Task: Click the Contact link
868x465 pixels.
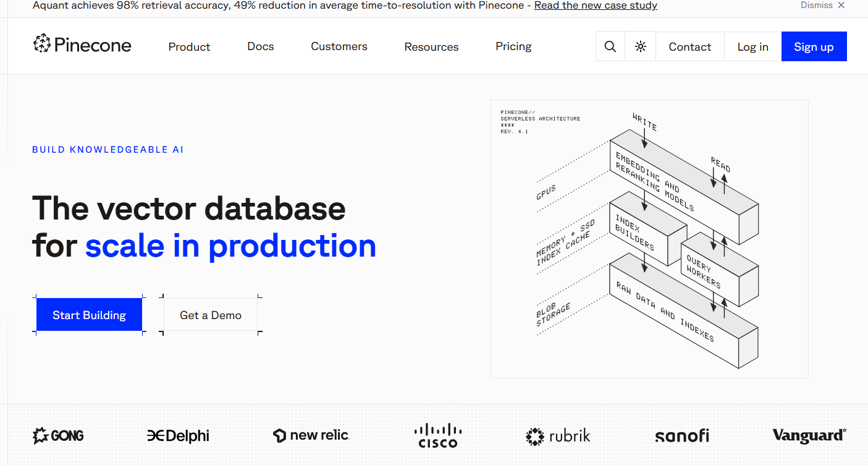Action: (x=690, y=46)
